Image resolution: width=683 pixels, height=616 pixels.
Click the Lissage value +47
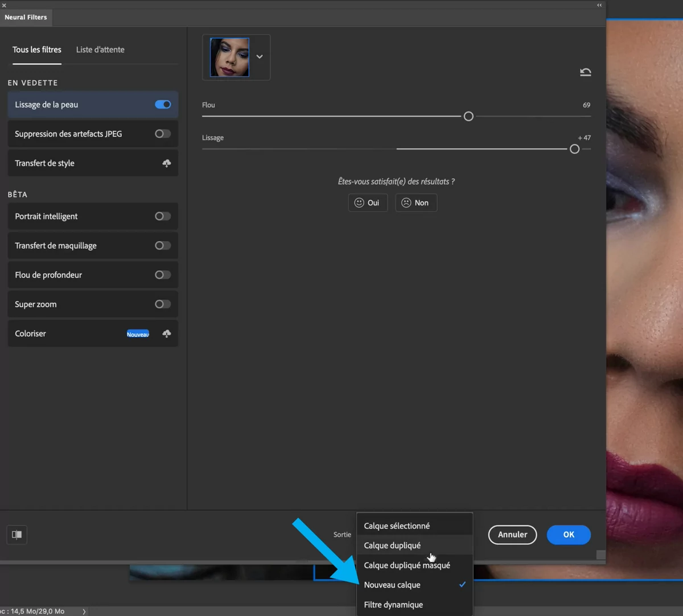[x=584, y=138]
